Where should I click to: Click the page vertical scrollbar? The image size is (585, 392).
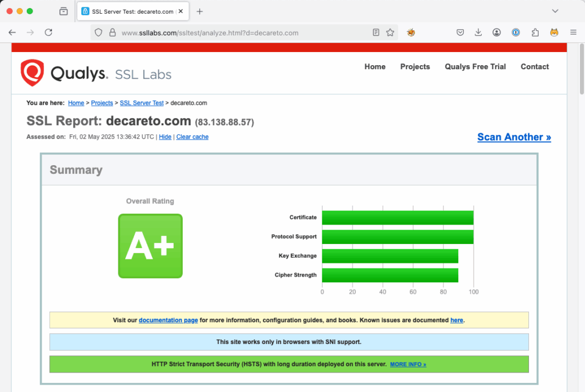click(x=582, y=69)
